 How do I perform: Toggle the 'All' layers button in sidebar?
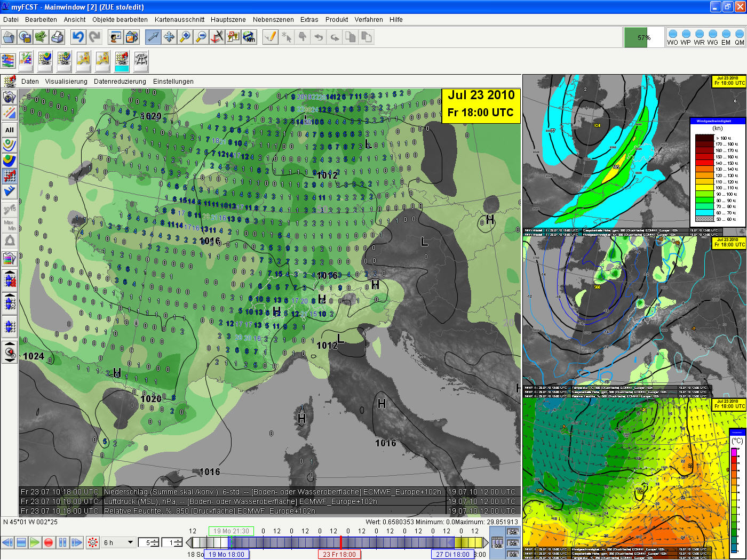10,130
